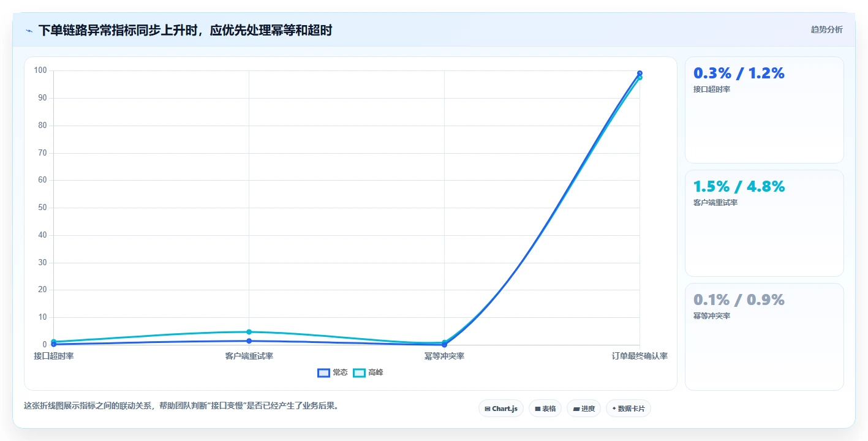Screen dimensions: 868x441
Task: Click the 0.1% / 0.9% card value
Action: point(739,300)
